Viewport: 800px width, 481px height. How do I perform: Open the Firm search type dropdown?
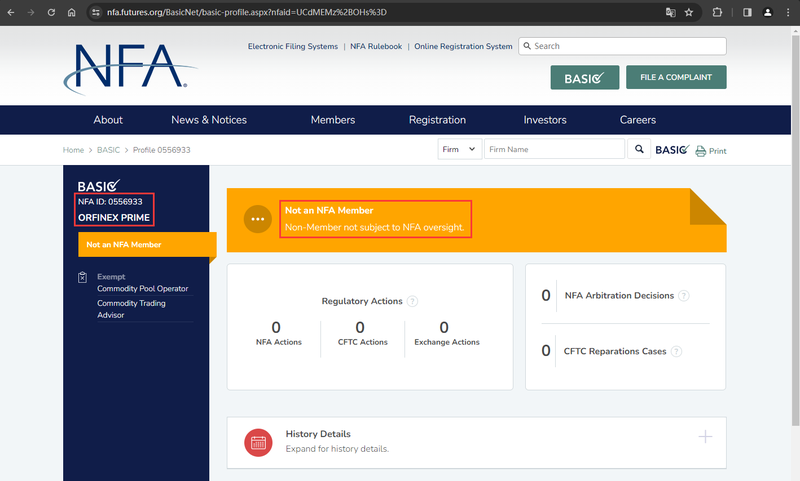(460, 150)
